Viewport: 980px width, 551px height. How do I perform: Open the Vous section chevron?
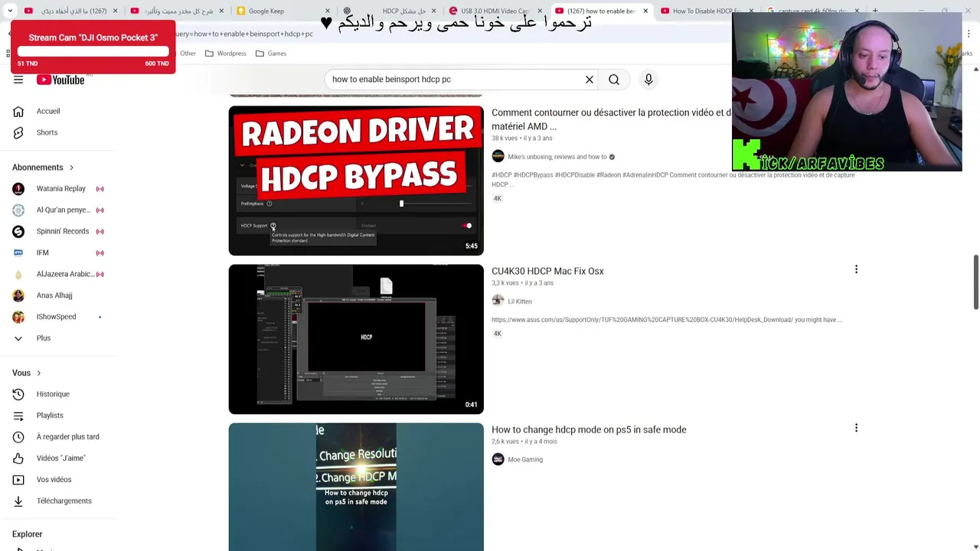[x=38, y=373]
